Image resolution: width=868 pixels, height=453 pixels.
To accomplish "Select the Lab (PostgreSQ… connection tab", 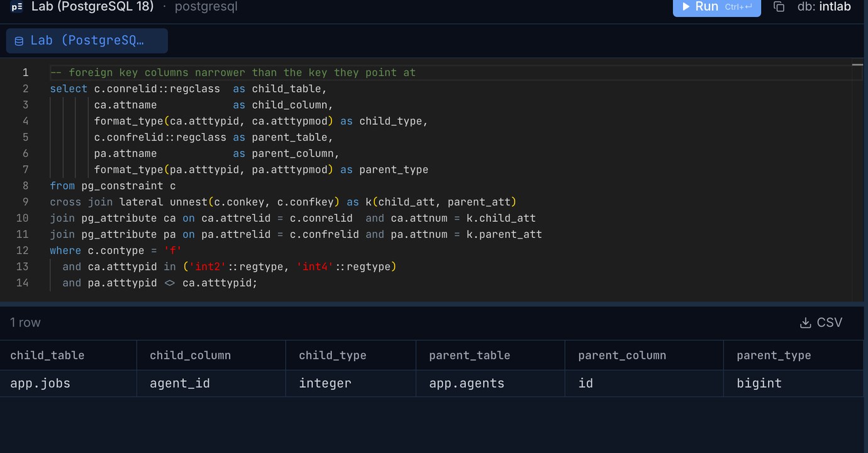I will point(87,40).
